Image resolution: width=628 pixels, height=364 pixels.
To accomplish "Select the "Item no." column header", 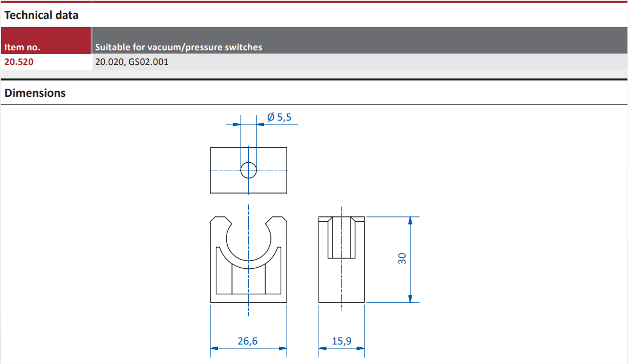I will (46, 41).
